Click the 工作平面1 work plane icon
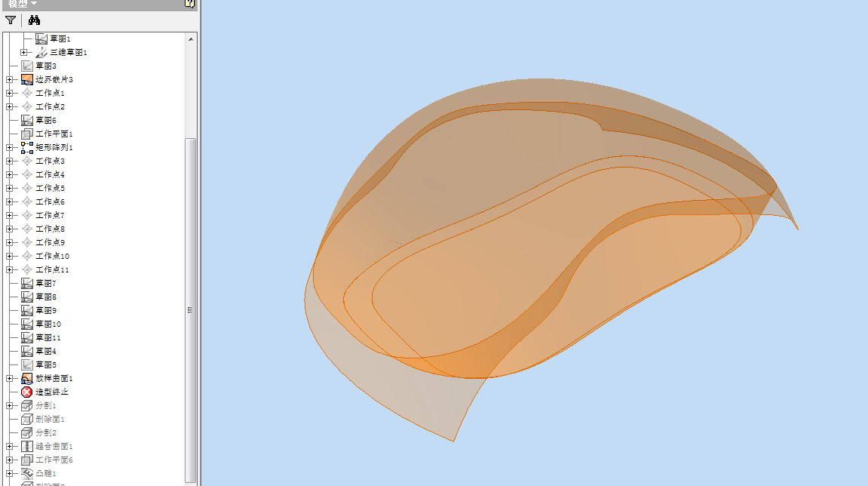Viewport: 868px width, 486px height. [27, 134]
